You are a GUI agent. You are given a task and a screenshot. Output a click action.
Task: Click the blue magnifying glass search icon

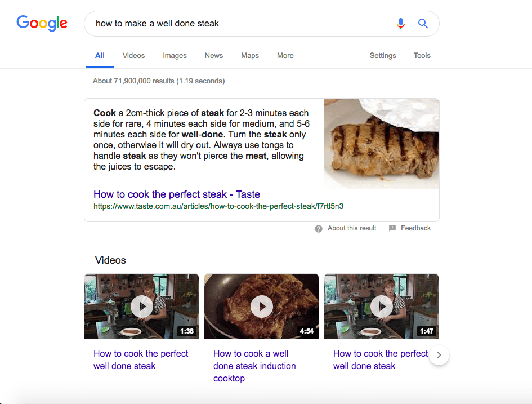pos(423,24)
